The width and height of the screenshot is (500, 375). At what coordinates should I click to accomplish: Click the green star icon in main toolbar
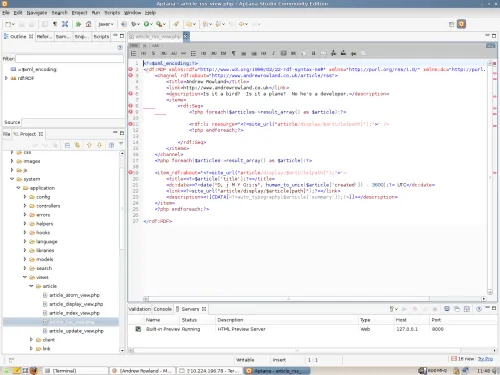pos(78,24)
